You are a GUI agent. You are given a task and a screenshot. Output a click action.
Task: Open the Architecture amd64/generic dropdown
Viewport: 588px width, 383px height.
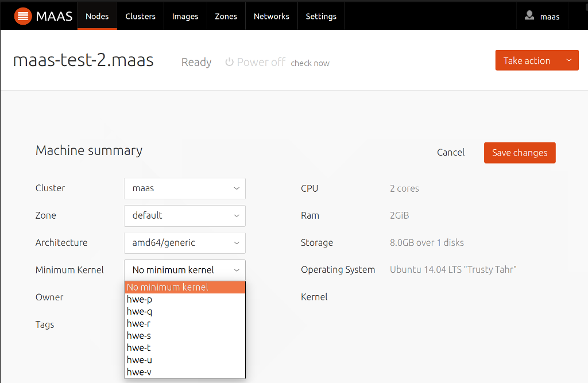[x=185, y=243]
